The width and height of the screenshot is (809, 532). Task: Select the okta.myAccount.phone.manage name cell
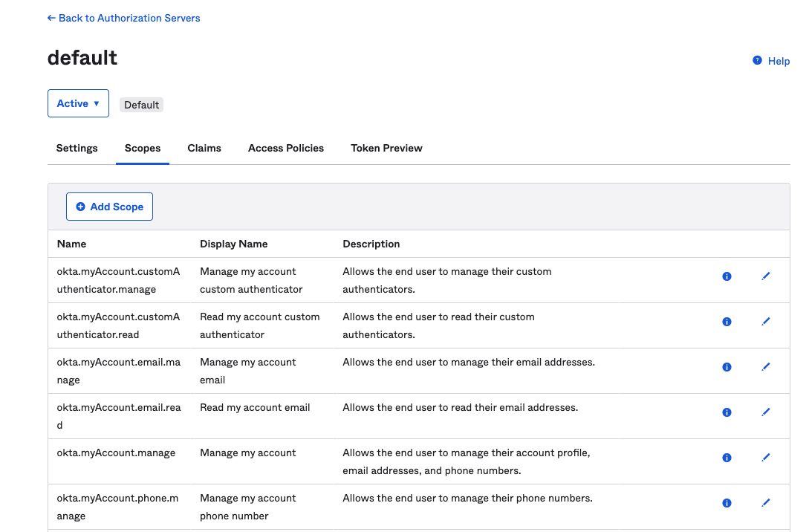click(x=117, y=507)
